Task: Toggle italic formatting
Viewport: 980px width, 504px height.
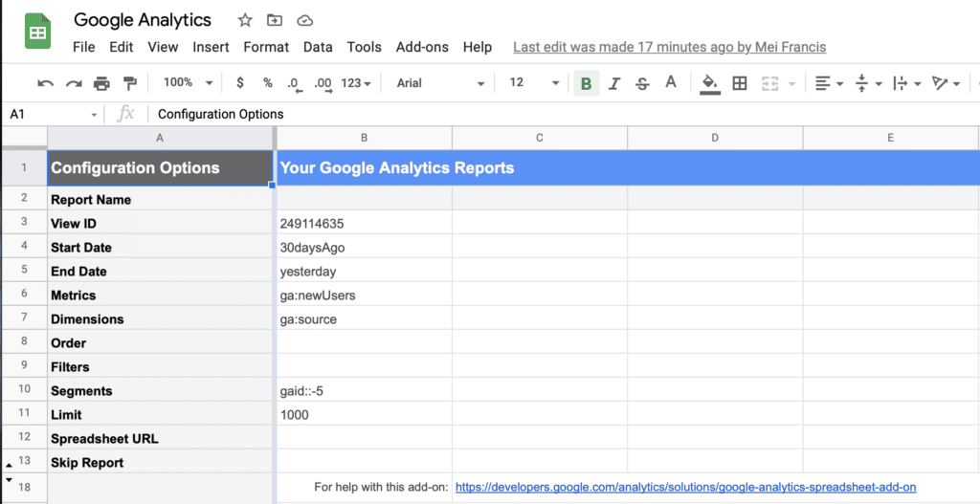Action: pos(614,83)
